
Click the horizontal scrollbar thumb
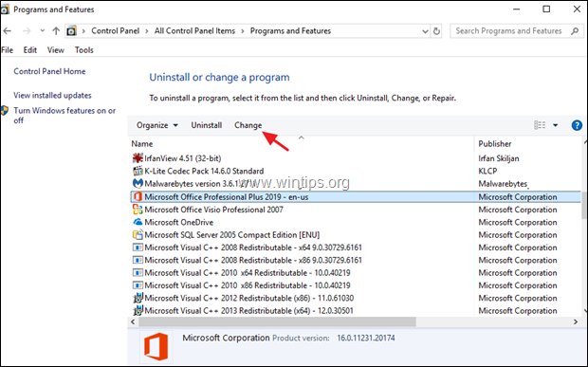(x=277, y=321)
